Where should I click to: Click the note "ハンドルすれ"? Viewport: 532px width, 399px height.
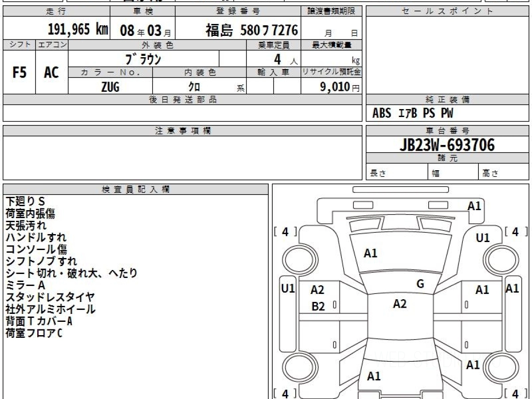pyautogui.click(x=36, y=238)
